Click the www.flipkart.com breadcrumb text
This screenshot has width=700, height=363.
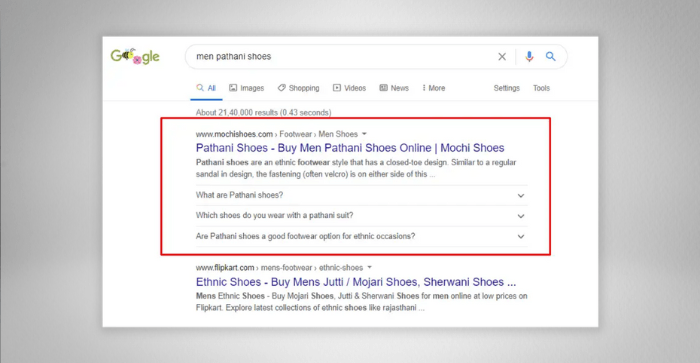pyautogui.click(x=225, y=267)
